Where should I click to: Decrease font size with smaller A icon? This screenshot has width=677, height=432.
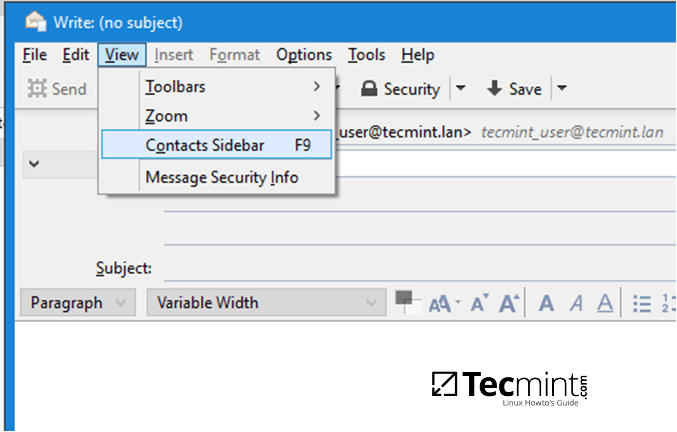pos(479,303)
